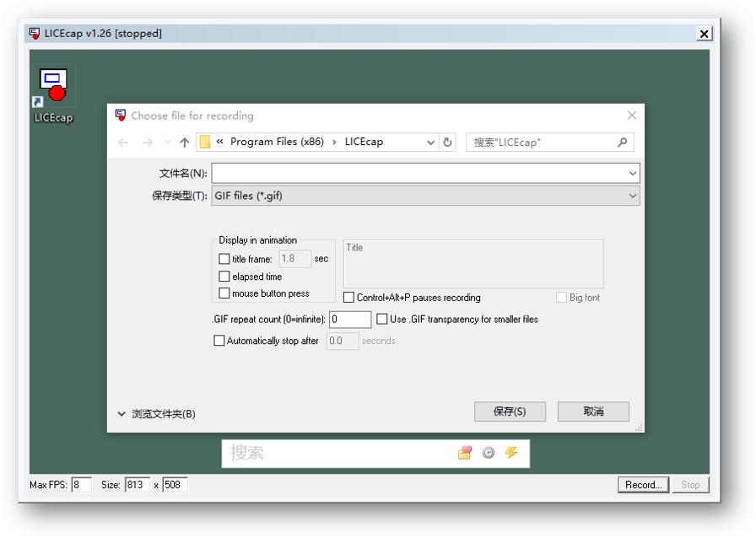
Task: Click the clock history icon in search bar
Action: coord(489,453)
